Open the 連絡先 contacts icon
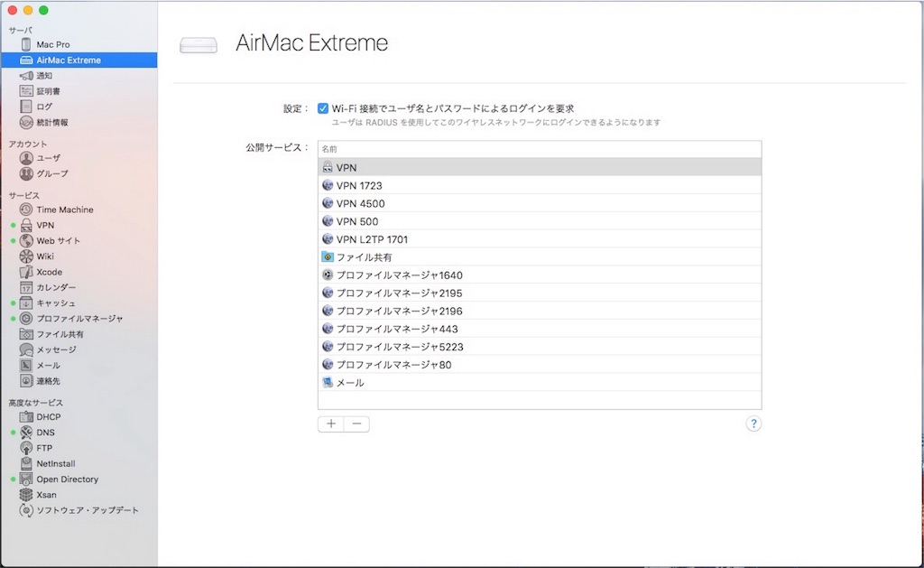The height and width of the screenshot is (568, 924). click(26, 381)
